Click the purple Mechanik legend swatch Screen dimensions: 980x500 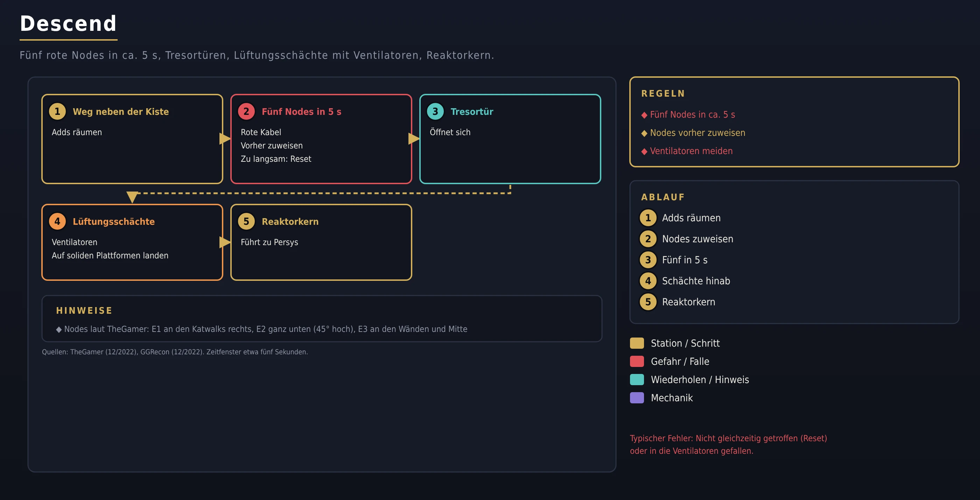tap(637, 398)
